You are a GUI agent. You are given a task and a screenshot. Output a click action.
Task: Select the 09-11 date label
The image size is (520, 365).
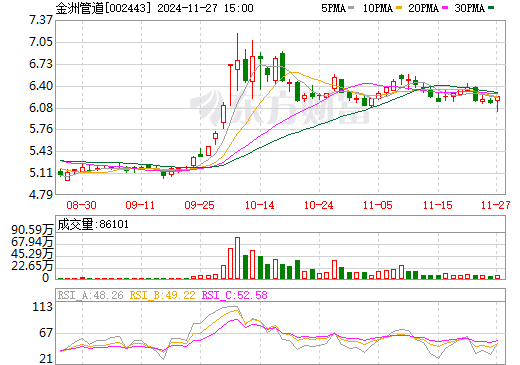pyautogui.click(x=140, y=205)
